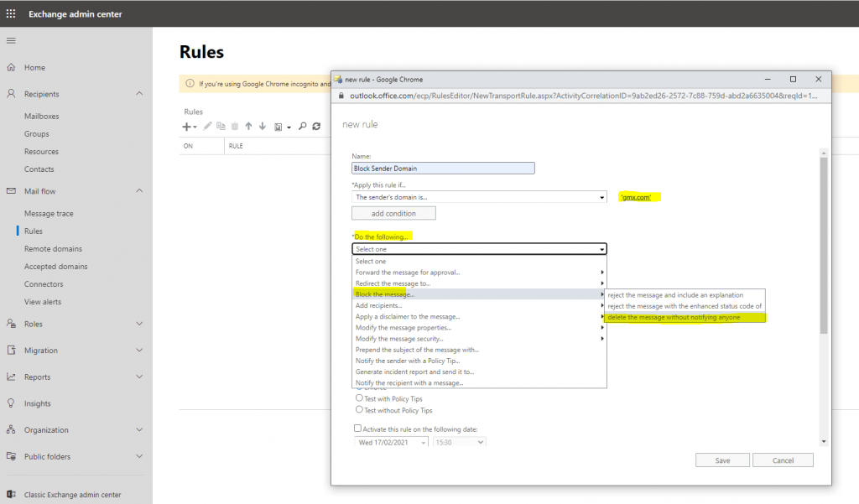Click the Public folders icon
The image size is (859, 504).
11,456
